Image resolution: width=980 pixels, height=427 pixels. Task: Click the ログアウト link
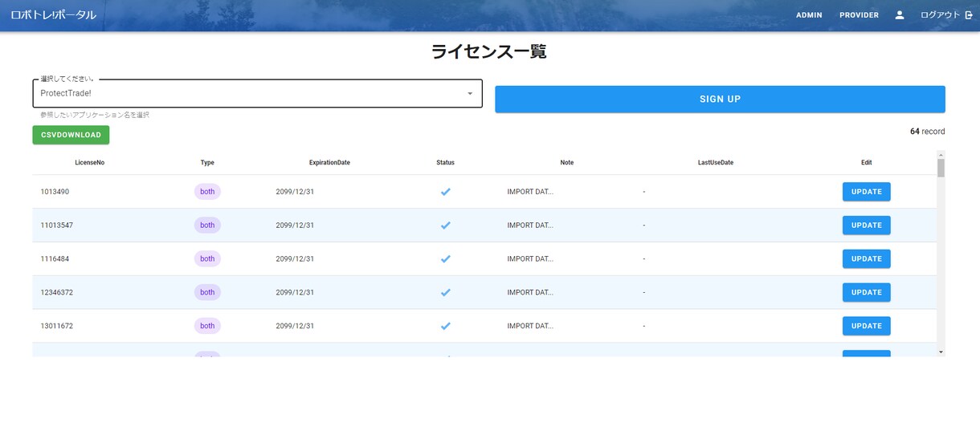940,15
